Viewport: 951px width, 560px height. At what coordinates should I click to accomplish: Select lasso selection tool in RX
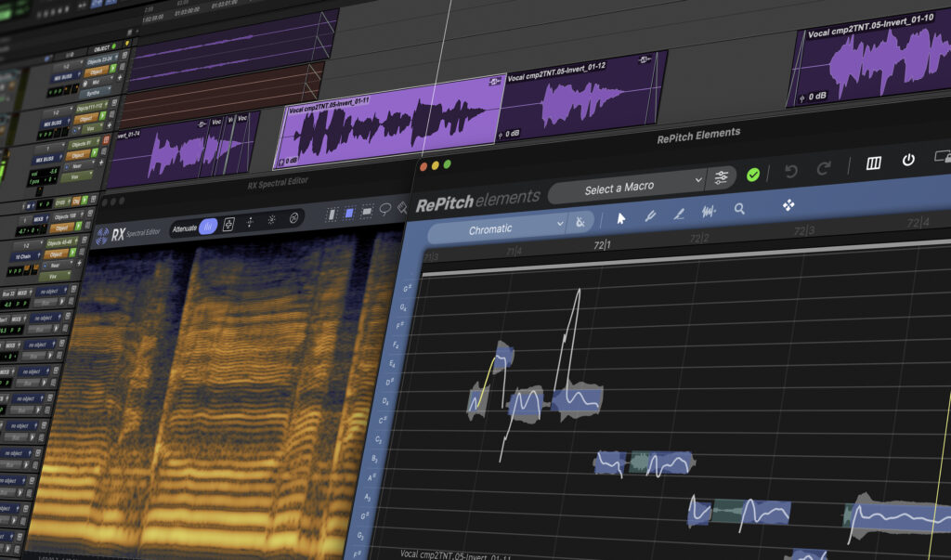[x=385, y=210]
